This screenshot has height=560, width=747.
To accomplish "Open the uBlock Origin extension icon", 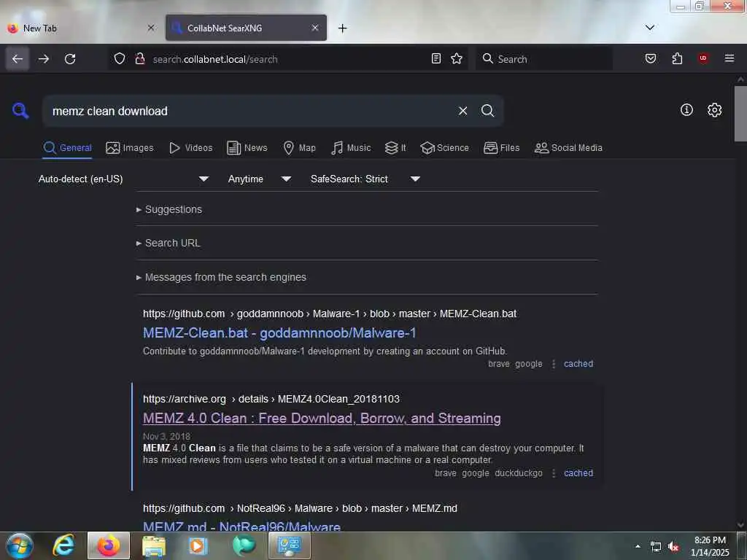I will [703, 58].
